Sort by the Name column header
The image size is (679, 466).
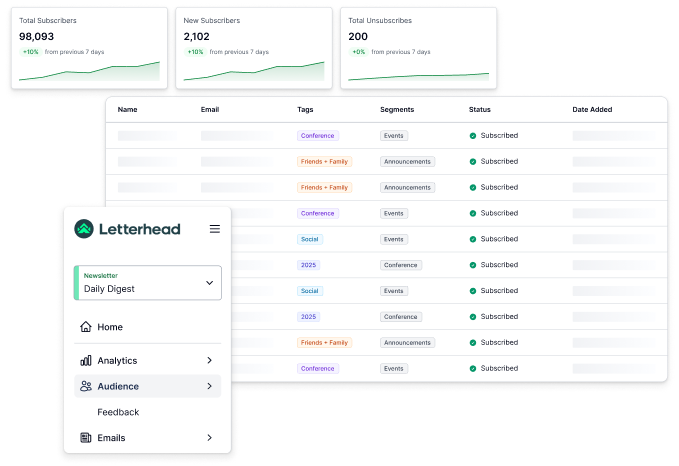click(x=127, y=110)
